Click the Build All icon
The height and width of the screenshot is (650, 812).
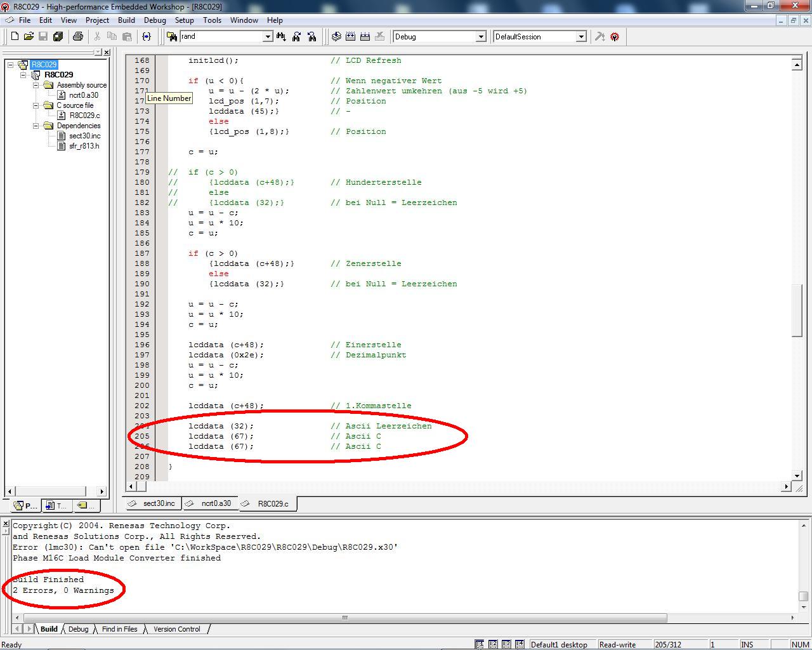click(x=365, y=37)
